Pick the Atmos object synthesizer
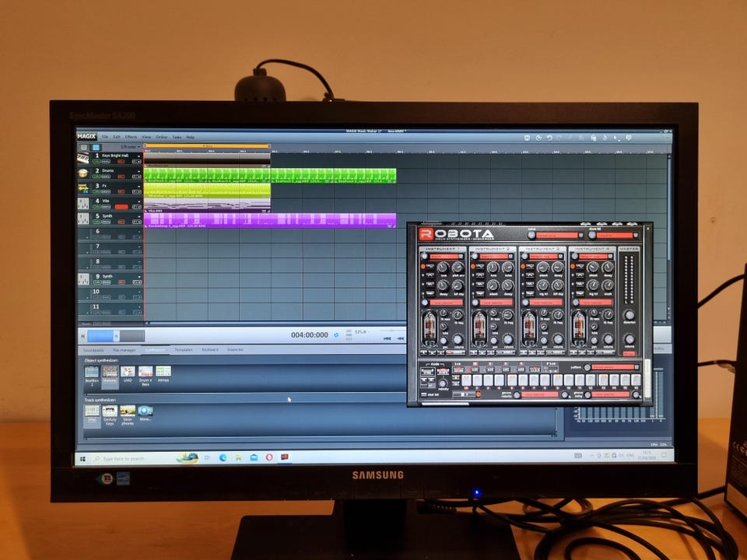Screen dimensions: 747x560 (x=163, y=372)
